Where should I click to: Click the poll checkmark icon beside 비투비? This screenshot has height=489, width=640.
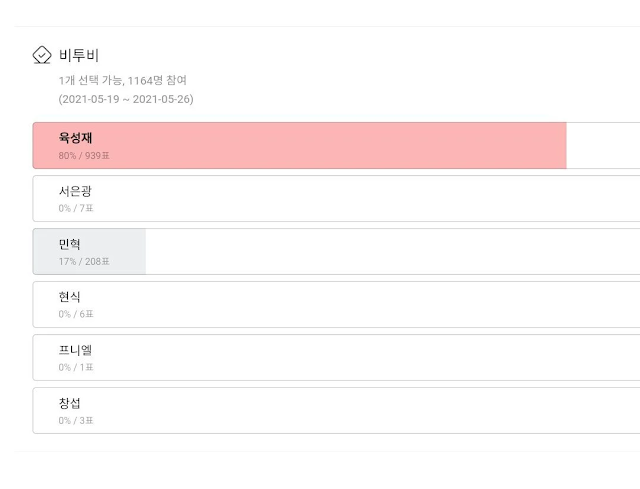coord(42,55)
